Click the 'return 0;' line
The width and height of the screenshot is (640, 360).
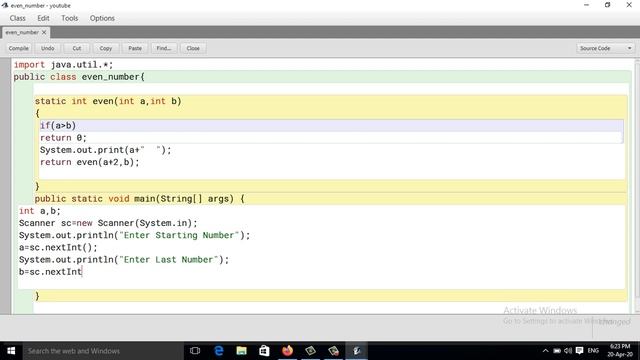[63, 138]
